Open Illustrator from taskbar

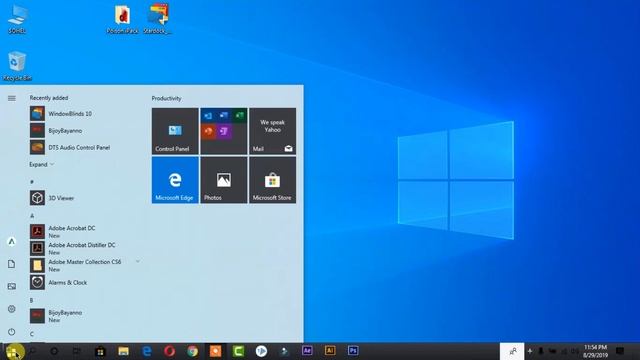click(330, 351)
